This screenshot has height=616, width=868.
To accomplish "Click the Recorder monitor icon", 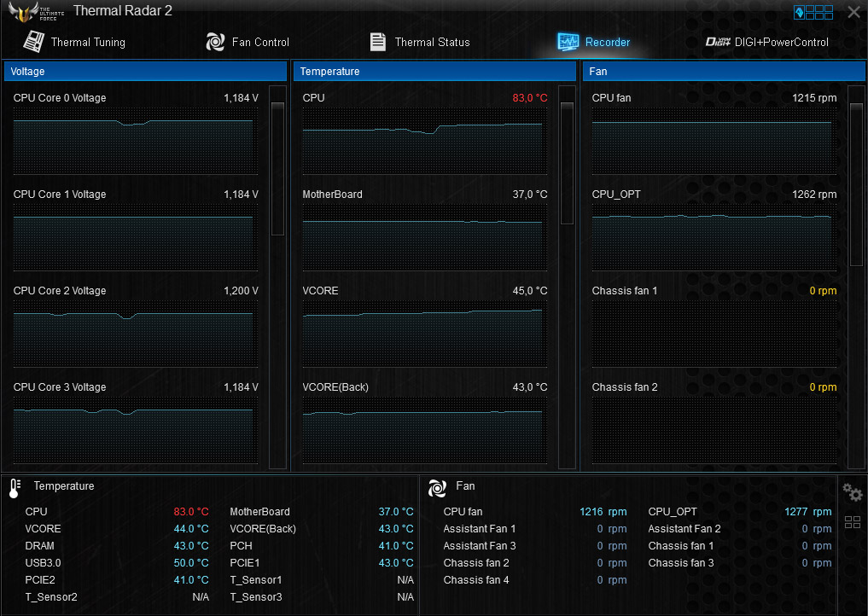I will [568, 42].
